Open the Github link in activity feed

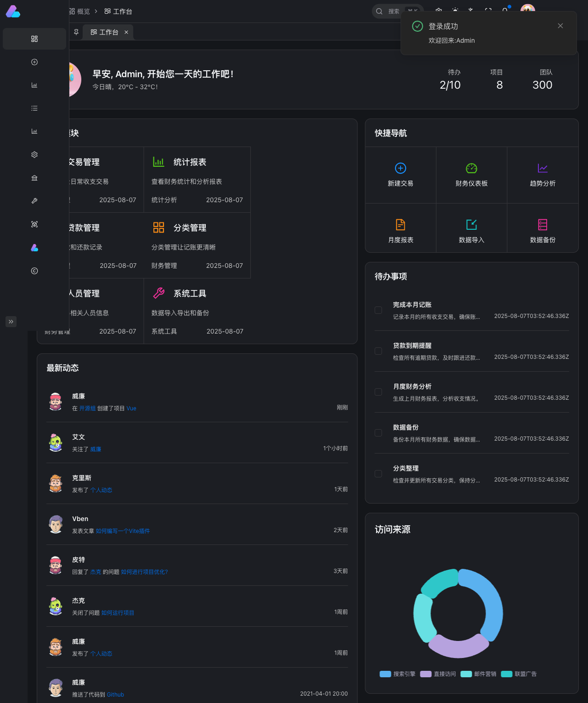click(x=115, y=694)
